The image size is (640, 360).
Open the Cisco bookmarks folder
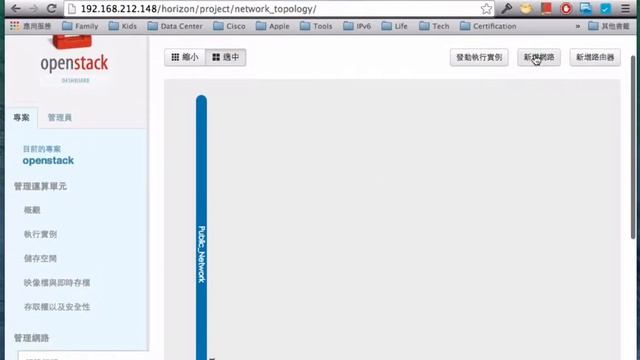tap(229, 26)
